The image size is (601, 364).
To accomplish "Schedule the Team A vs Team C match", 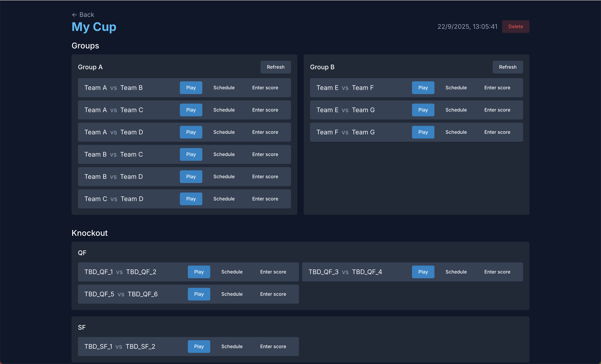I will [224, 110].
